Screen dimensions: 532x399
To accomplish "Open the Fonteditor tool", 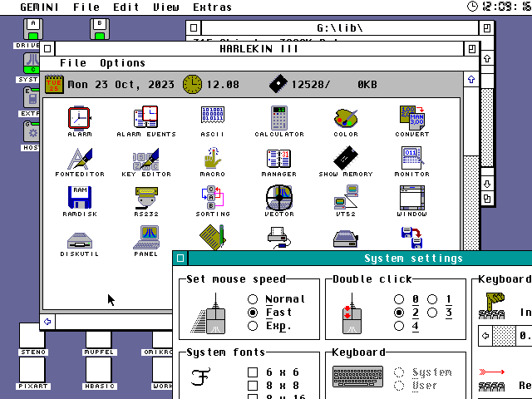I will click(80, 158).
